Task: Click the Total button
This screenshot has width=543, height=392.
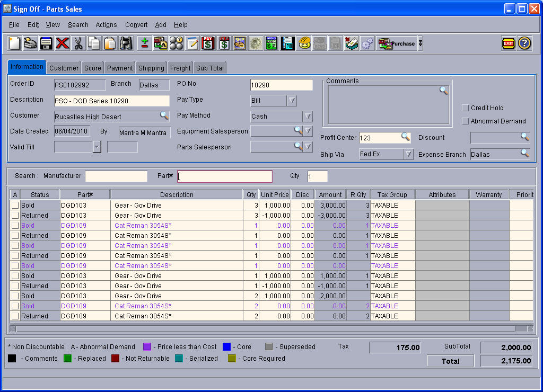Action: pos(450,361)
